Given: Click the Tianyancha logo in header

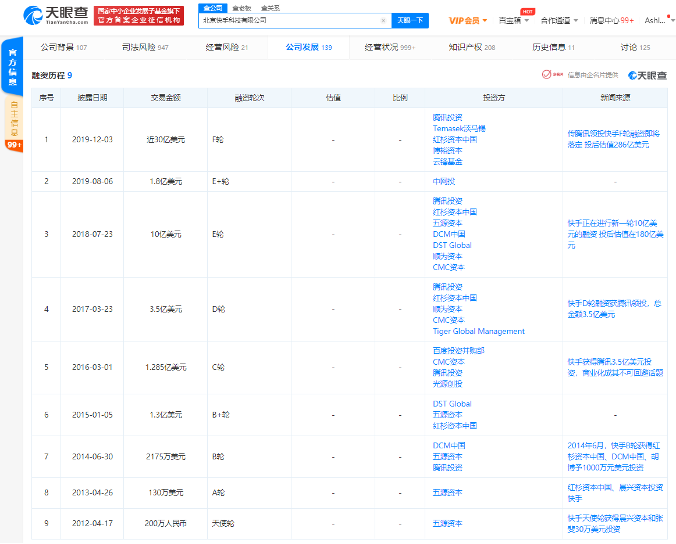Looking at the screenshot, I should (56, 16).
